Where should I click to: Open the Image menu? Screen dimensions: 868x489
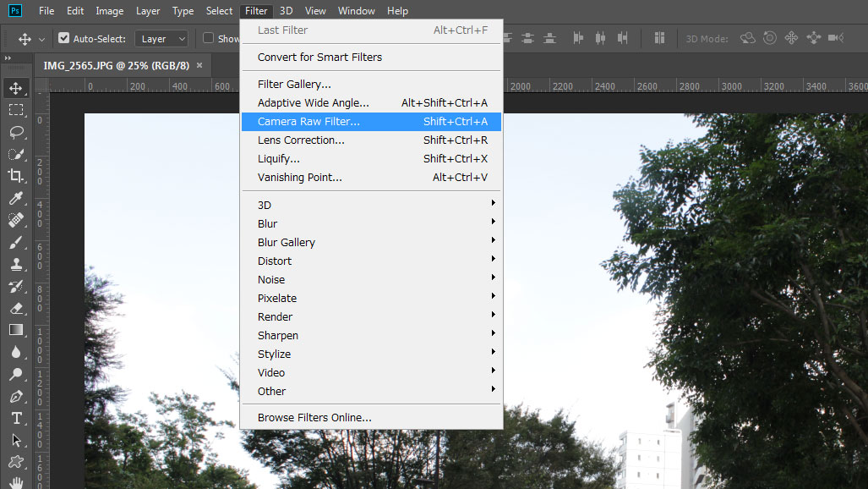110,10
